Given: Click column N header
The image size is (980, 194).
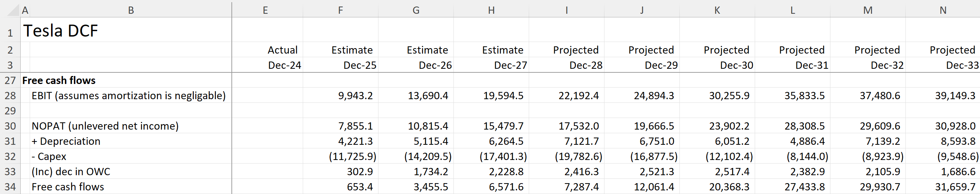Looking at the screenshot, I should pyautogui.click(x=943, y=10).
